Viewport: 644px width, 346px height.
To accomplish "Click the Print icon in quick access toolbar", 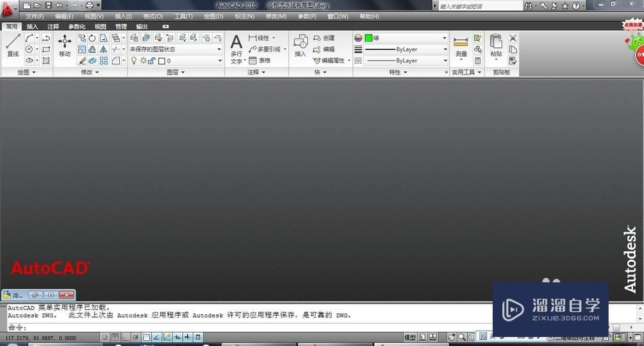I will click(x=89, y=5).
